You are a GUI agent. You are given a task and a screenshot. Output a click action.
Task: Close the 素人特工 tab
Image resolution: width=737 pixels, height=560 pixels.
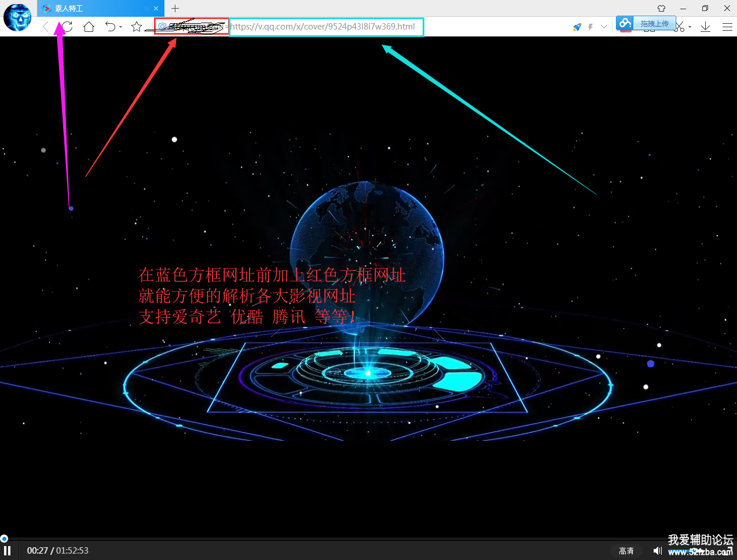coord(156,9)
